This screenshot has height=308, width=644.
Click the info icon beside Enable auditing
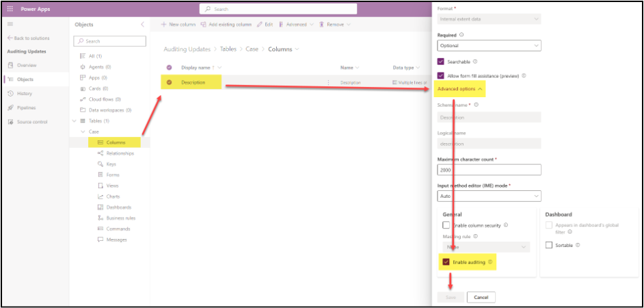(490, 261)
